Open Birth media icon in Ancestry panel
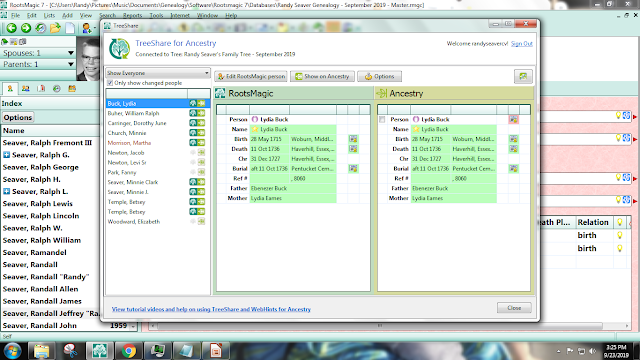Image resolution: width=640 pixels, height=360 pixels. pos(513,139)
